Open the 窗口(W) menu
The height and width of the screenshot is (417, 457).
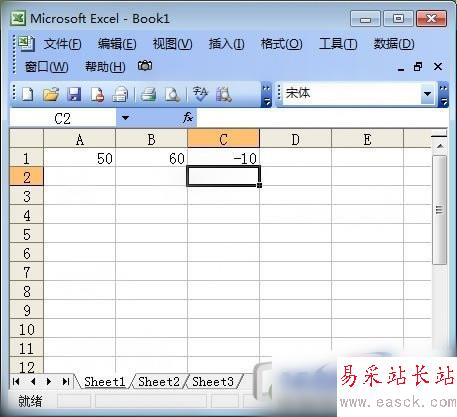tap(47, 67)
